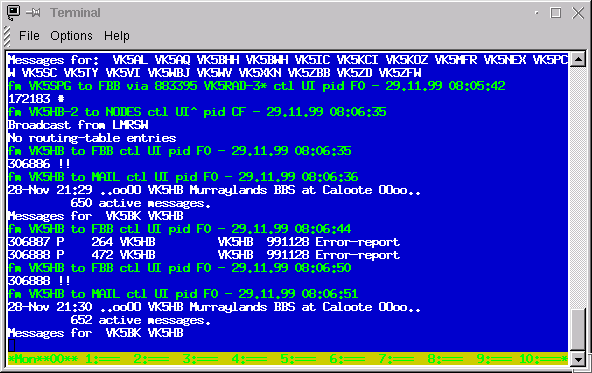Click the Terminal window title text
592x373 pixels.
click(76, 13)
